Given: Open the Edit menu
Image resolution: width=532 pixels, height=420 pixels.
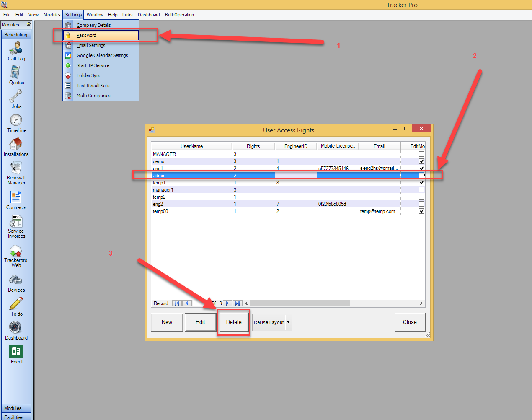Looking at the screenshot, I should 19,15.
